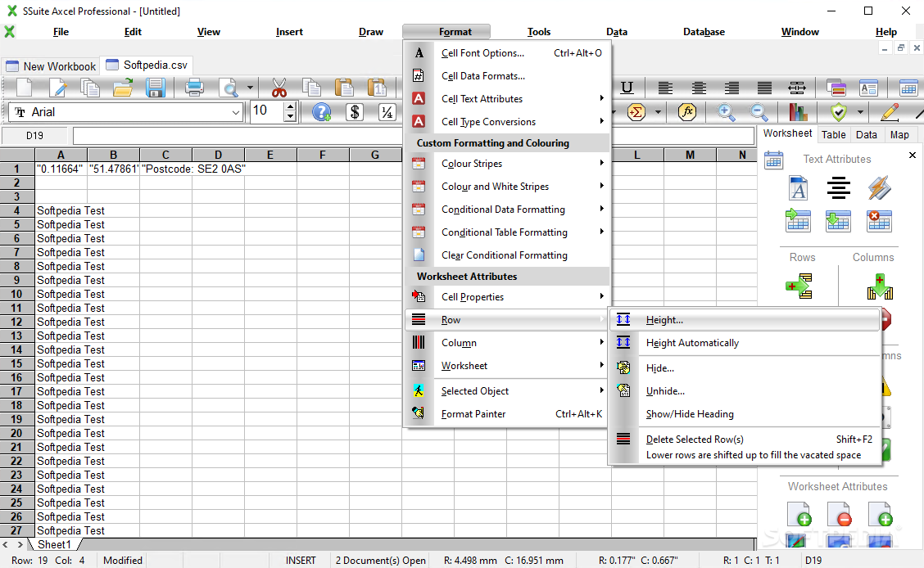Select the Sheet1 worksheet tab
This screenshot has height=568, width=924.
click(54, 544)
